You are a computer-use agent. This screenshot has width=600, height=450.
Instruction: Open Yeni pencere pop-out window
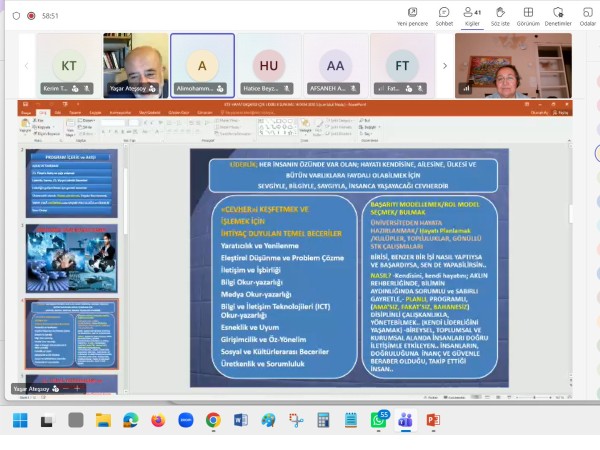412,16
